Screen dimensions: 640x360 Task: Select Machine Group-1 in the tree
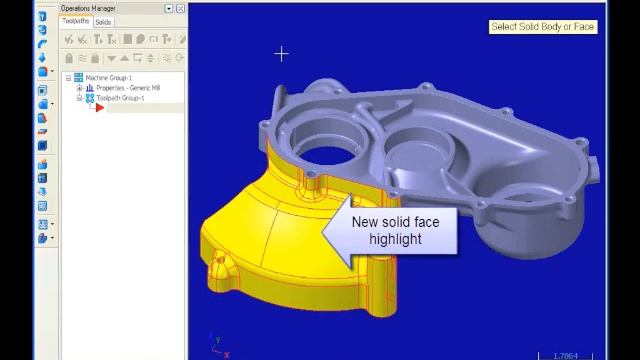click(x=109, y=78)
